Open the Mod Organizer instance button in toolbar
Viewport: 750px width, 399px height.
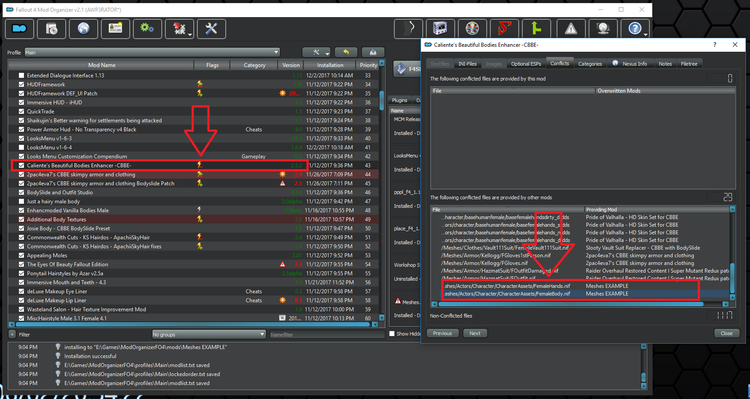pos(20,29)
